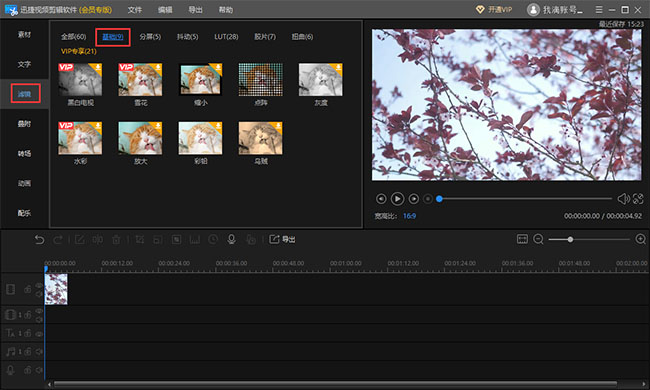Viewport: 650px width, 390px height.
Task: Switch to the 扭曲(6) distortion tab
Action: [302, 37]
